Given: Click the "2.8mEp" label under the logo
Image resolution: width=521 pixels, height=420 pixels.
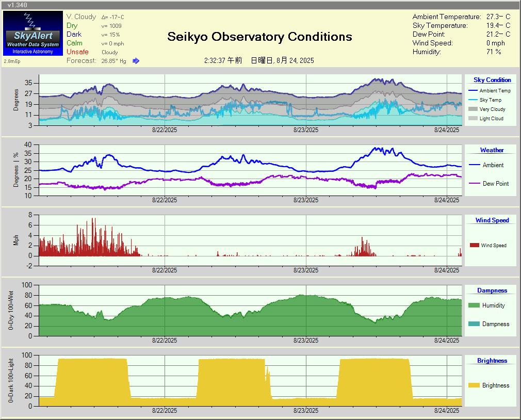Looking at the screenshot, I should point(12,61).
